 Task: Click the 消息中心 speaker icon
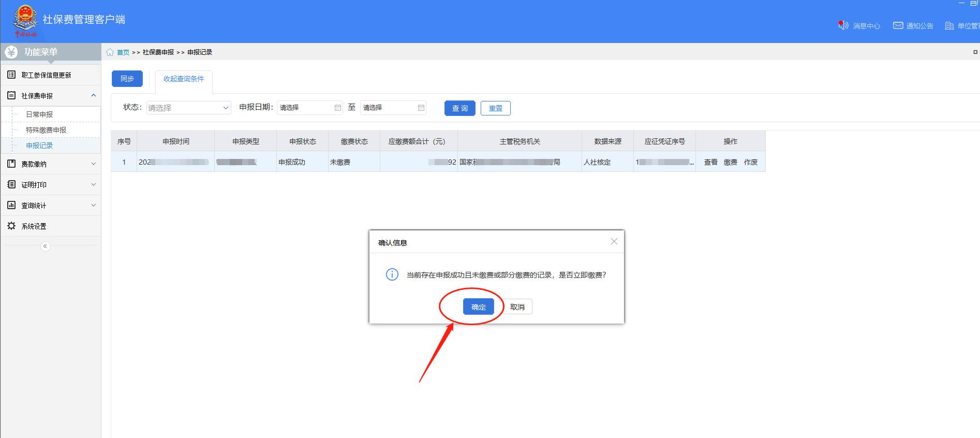click(x=843, y=25)
